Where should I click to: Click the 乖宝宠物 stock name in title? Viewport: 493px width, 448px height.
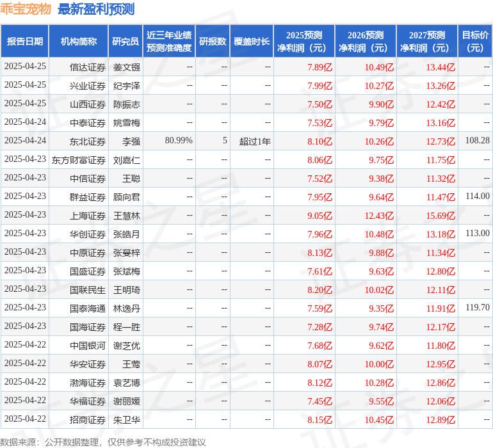coord(26,9)
